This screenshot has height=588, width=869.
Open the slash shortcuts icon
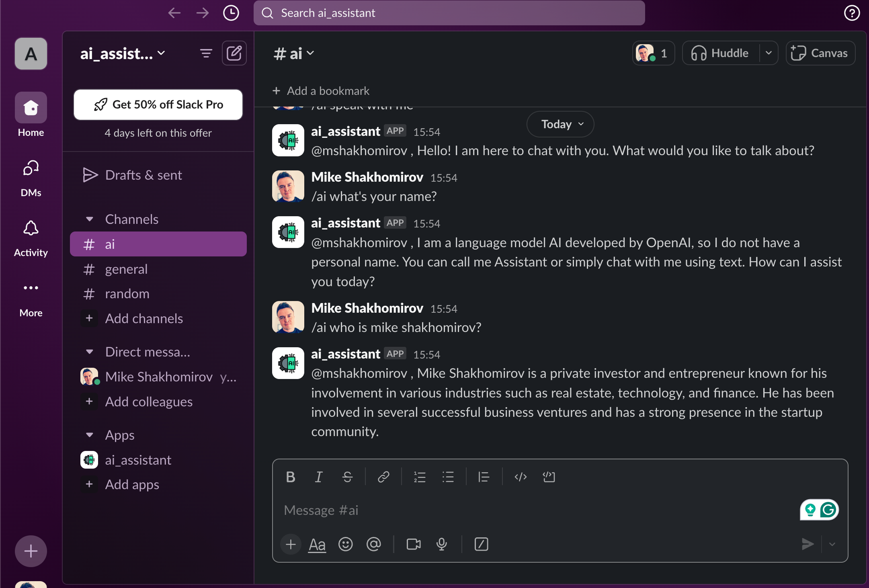tap(481, 545)
